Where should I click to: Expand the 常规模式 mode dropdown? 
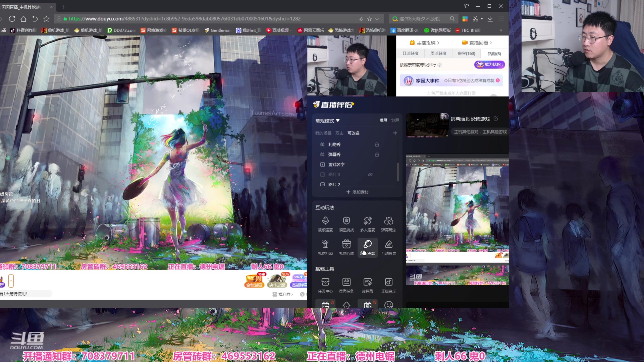click(x=327, y=121)
